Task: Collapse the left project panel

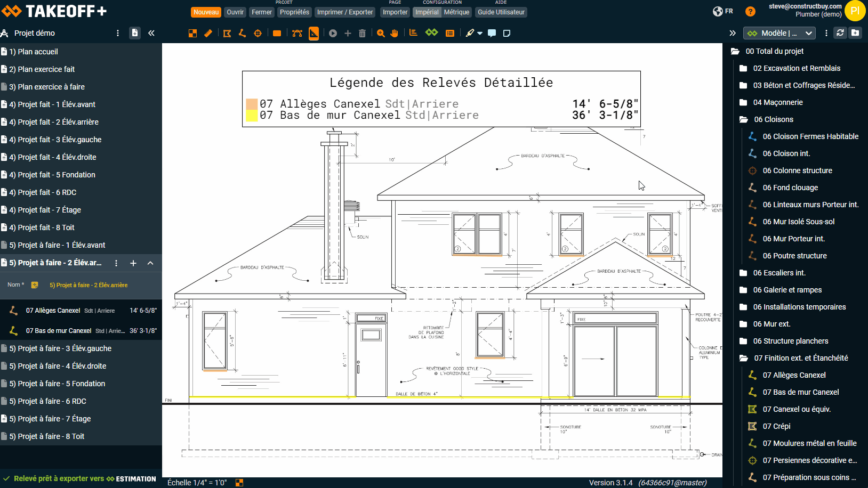Action: tap(151, 33)
